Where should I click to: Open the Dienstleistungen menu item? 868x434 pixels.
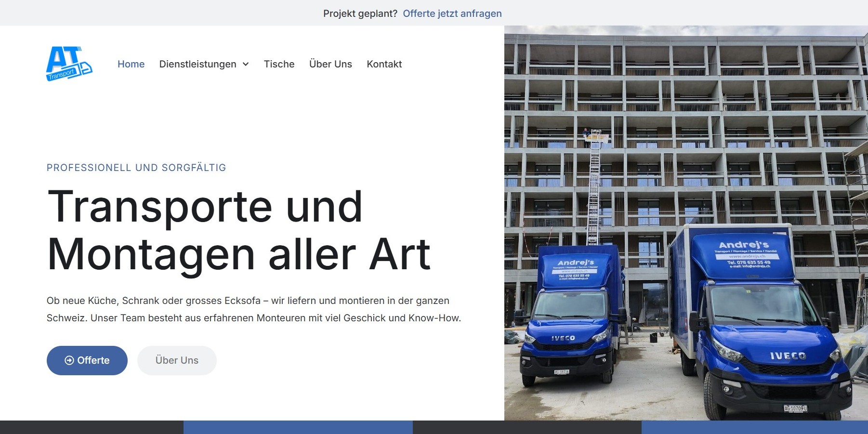[197, 64]
